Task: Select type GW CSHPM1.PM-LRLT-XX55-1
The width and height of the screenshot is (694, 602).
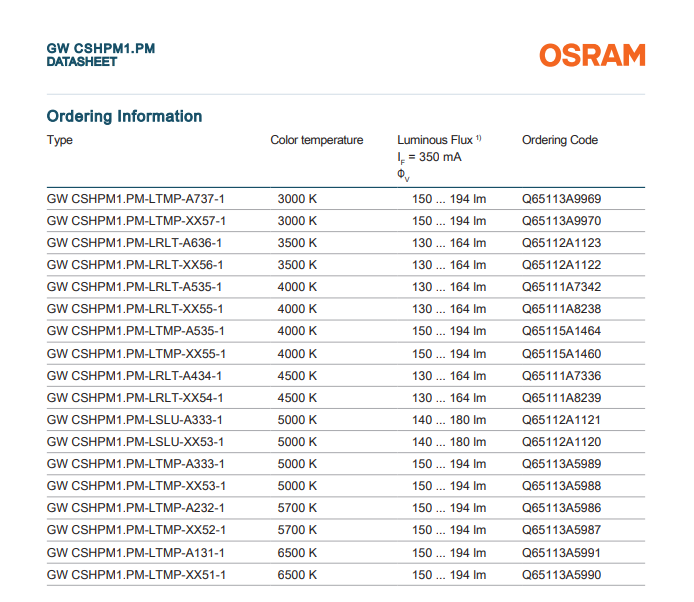Action: pos(135,309)
